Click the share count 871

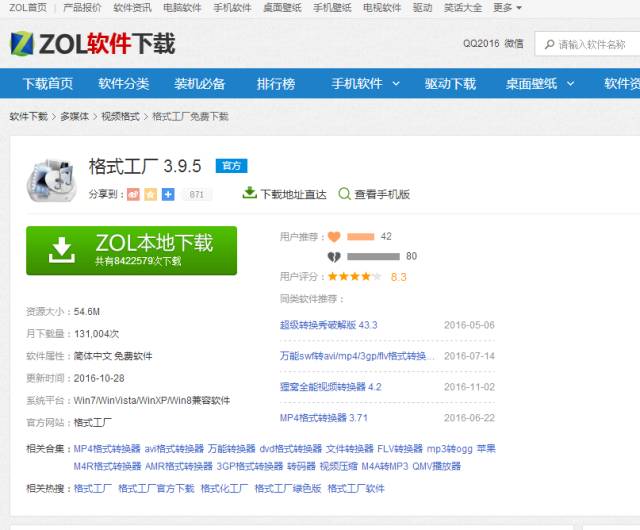click(x=197, y=194)
